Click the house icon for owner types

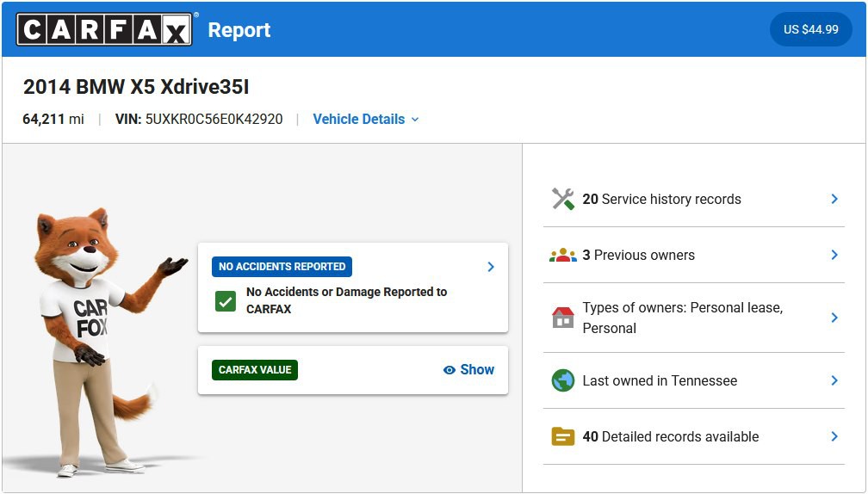point(563,318)
